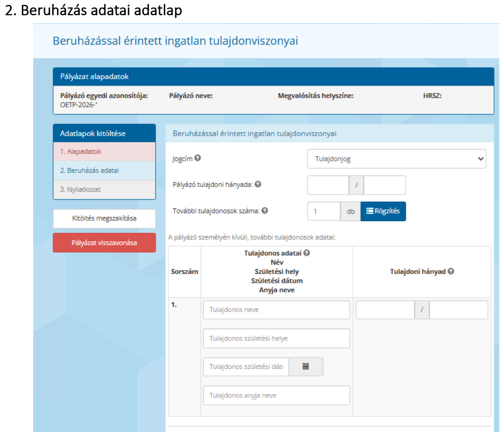Open the 2. Beruházás adatai section

(104, 170)
